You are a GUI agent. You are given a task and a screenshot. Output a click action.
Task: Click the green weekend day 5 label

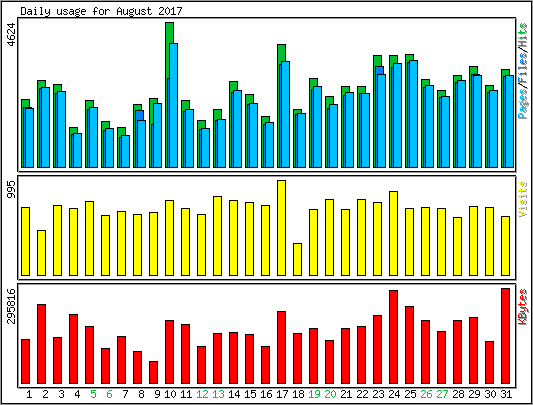tap(93, 394)
